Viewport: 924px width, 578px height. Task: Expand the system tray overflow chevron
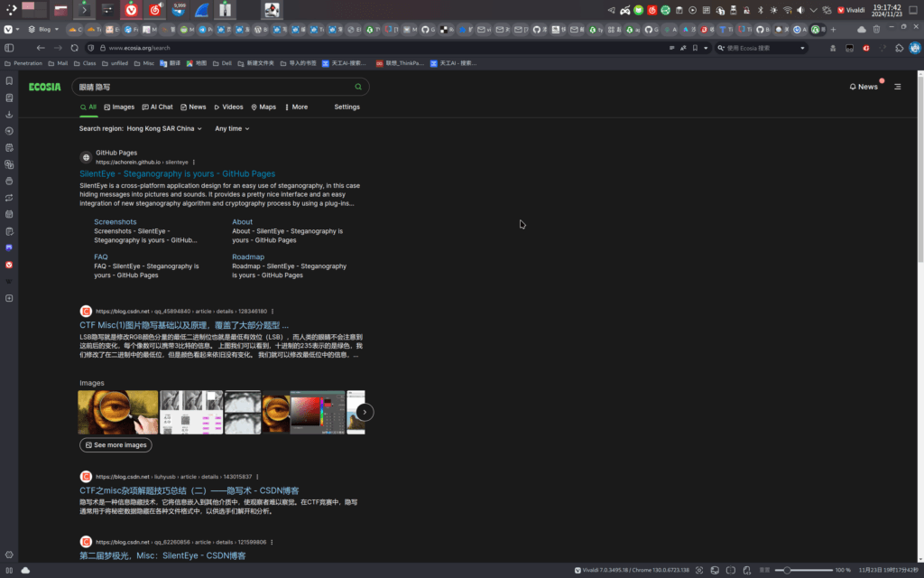pos(813,10)
